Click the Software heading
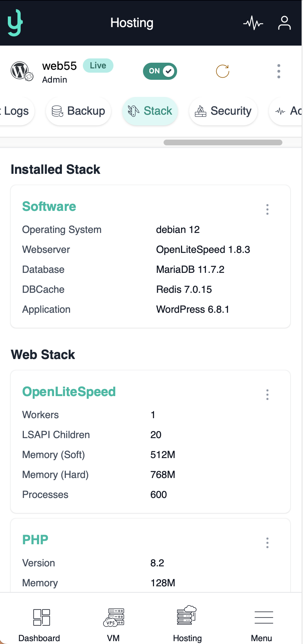 tap(49, 207)
